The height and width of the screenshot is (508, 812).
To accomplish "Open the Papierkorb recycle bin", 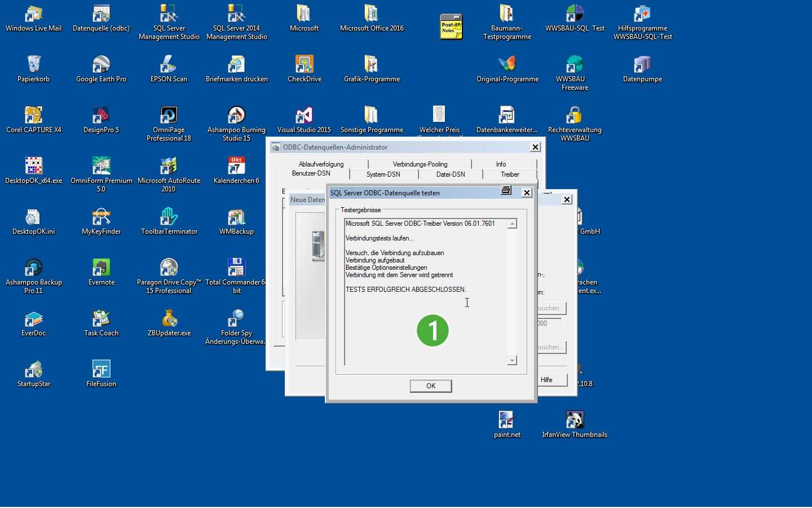I will [x=34, y=69].
